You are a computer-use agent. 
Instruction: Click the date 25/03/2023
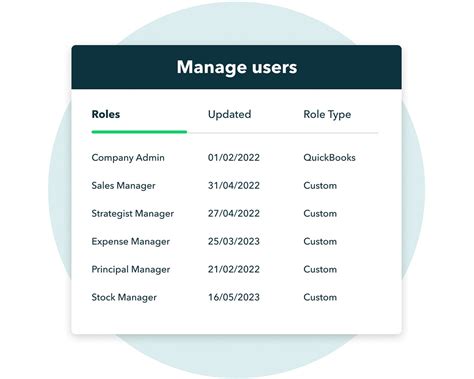[x=234, y=241]
